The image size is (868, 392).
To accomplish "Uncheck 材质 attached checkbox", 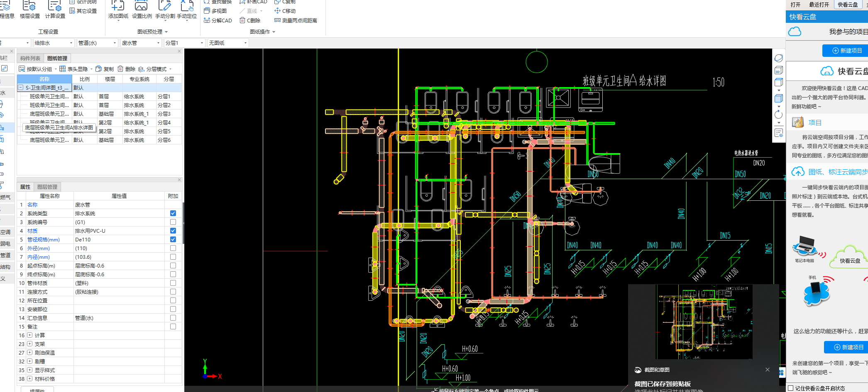I will (173, 231).
